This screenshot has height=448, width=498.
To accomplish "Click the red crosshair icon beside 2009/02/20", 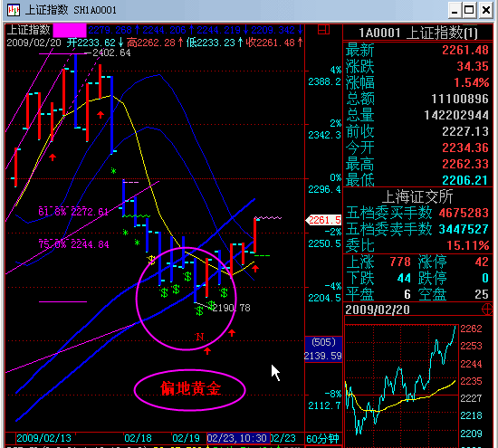I will pos(487,309).
